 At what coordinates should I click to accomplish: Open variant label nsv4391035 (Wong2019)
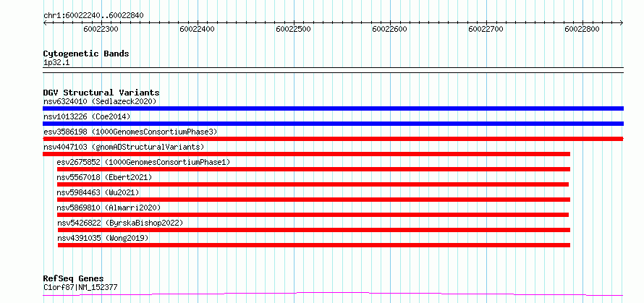[103, 238]
